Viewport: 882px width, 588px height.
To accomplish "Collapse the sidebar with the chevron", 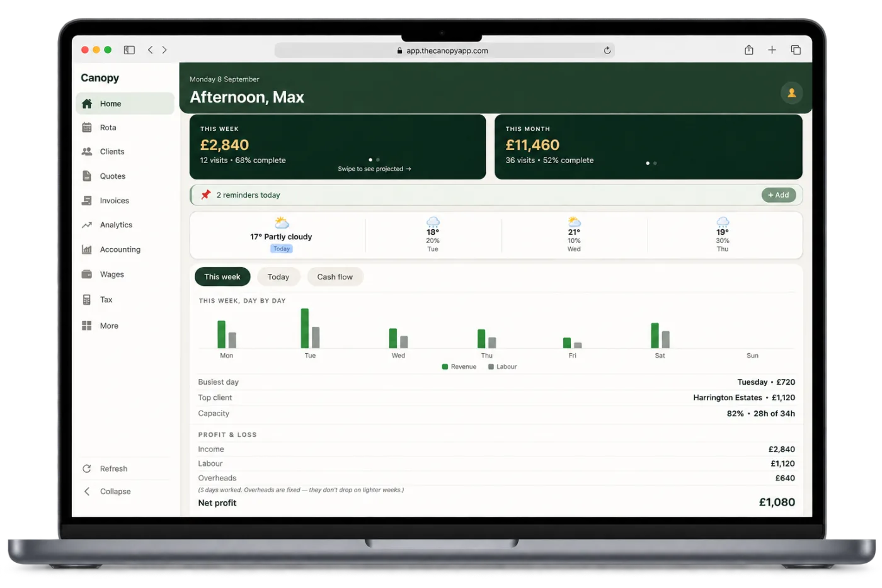I will [x=87, y=492].
